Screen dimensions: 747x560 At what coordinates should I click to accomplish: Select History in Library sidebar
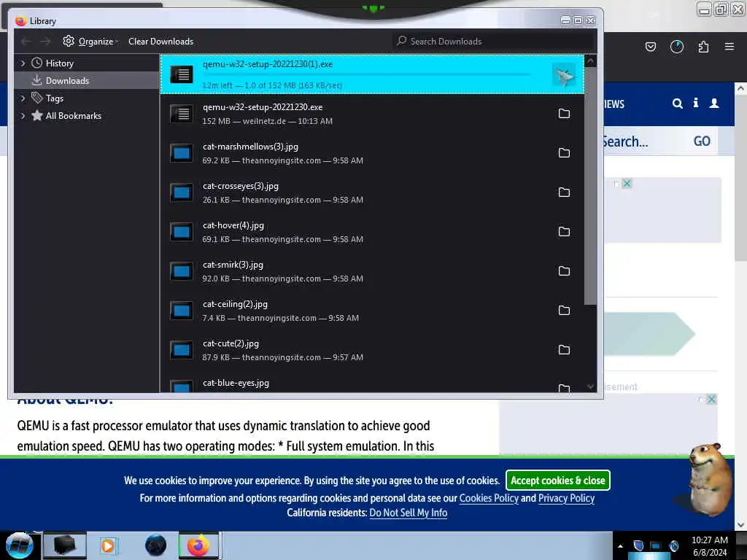pos(59,63)
